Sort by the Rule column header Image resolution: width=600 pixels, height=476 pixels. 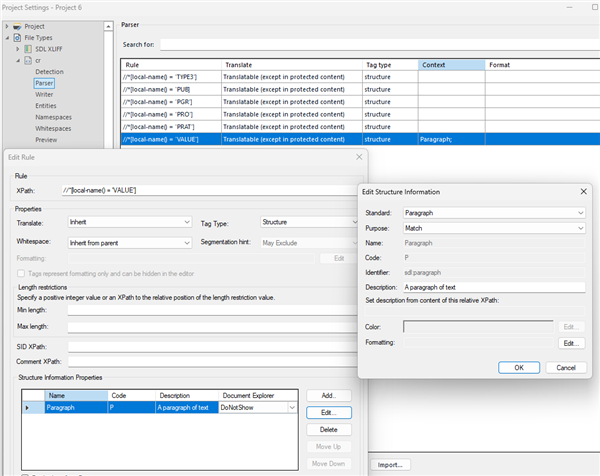click(x=171, y=65)
